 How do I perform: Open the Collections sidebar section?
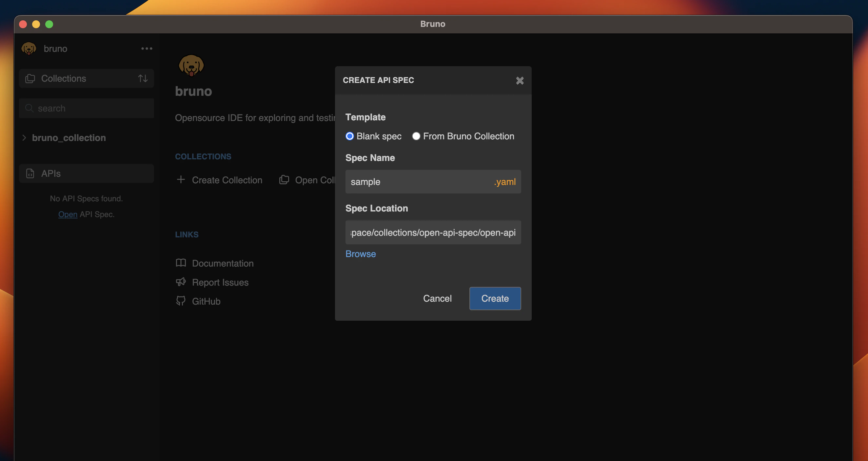click(x=64, y=78)
